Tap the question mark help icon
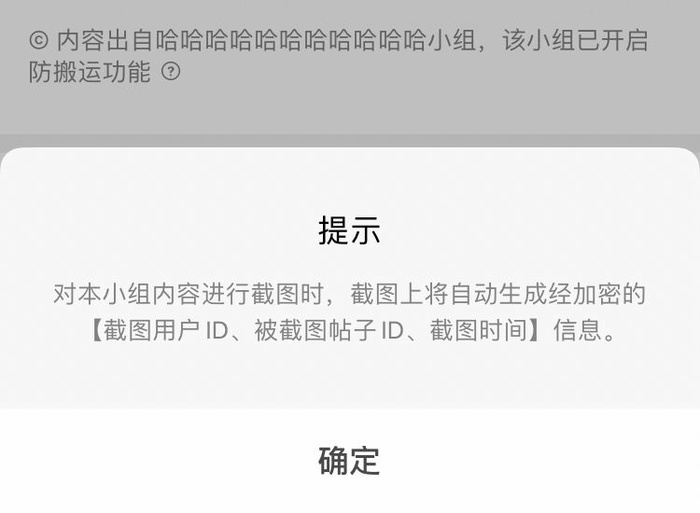This screenshot has width=700, height=513. [x=171, y=71]
